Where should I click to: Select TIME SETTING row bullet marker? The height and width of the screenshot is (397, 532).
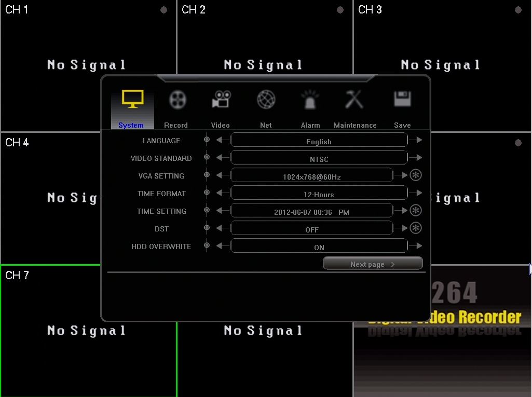tap(207, 210)
